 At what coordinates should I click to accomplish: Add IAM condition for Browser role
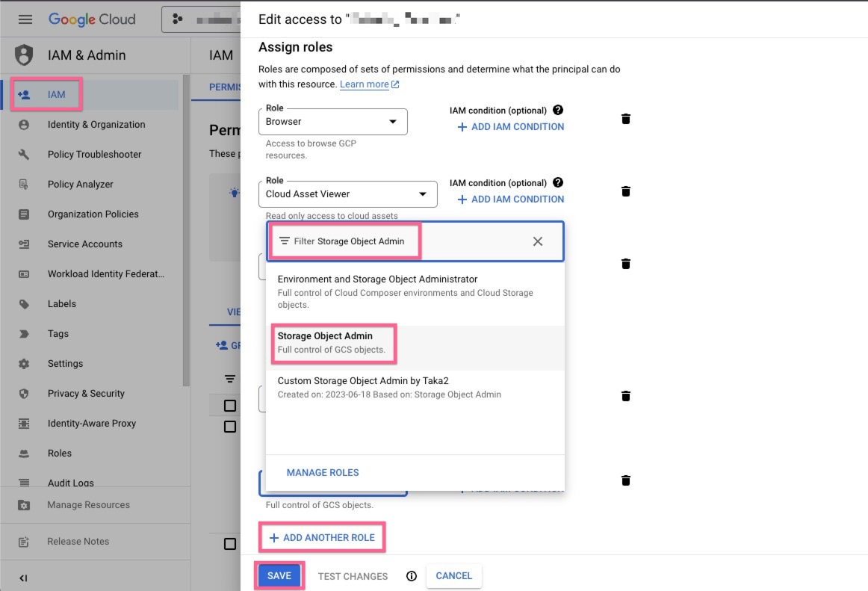[x=511, y=127]
